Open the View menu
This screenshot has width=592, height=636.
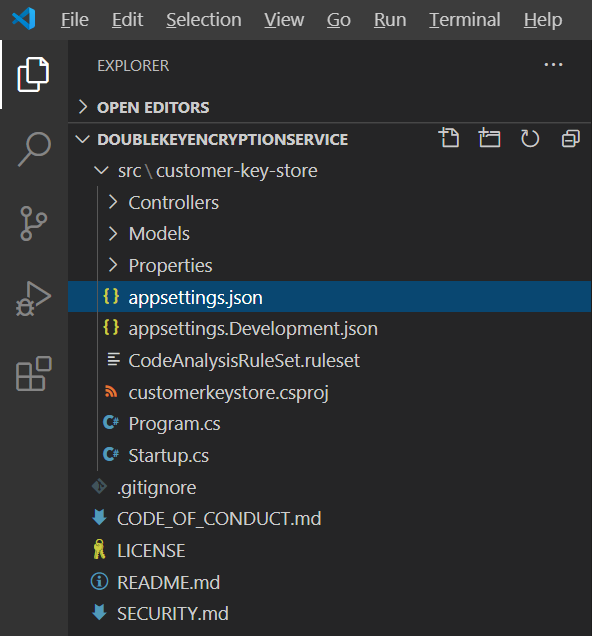(284, 19)
